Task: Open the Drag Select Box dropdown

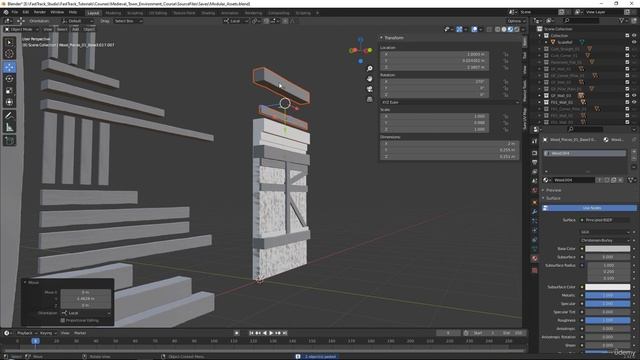Action: click(128, 21)
